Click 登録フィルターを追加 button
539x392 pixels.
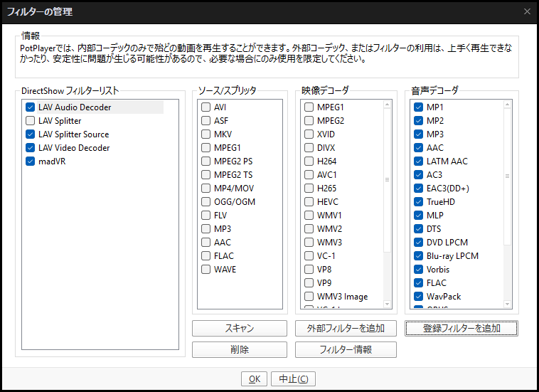coord(461,328)
